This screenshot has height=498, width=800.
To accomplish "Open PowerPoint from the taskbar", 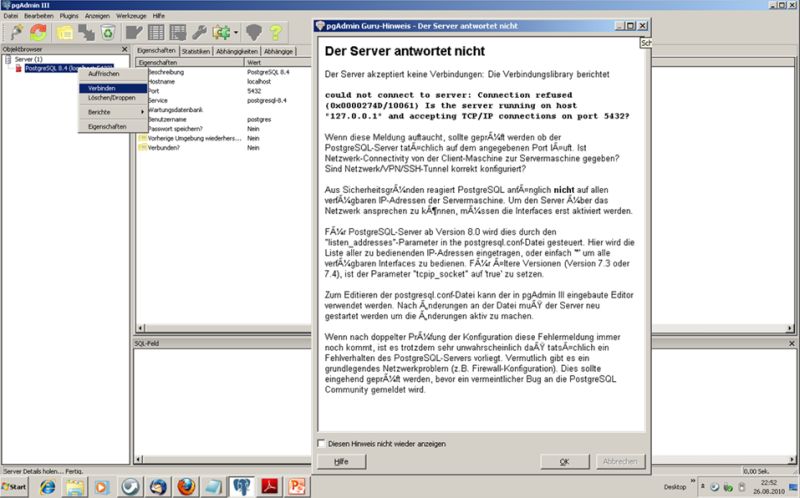I will [x=297, y=487].
